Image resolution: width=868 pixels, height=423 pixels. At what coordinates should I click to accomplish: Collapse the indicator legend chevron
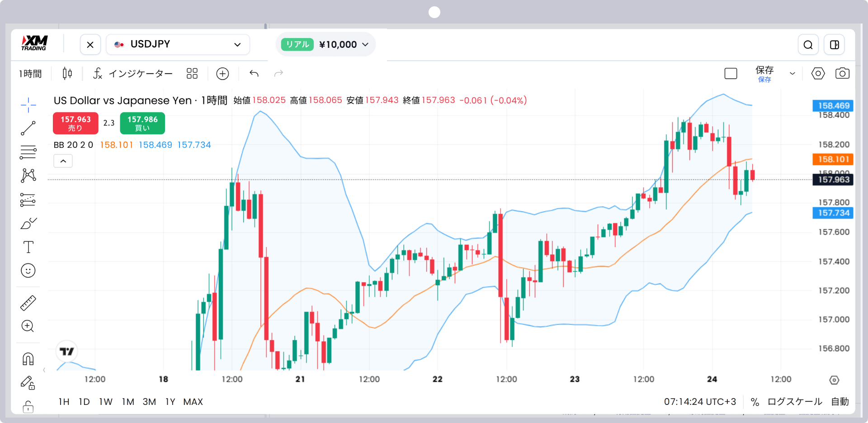pos(63,161)
